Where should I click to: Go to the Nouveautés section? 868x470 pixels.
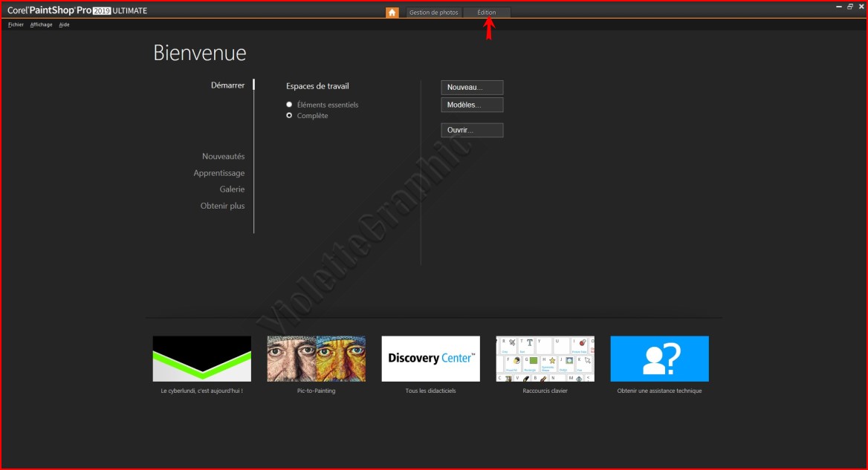tap(223, 157)
